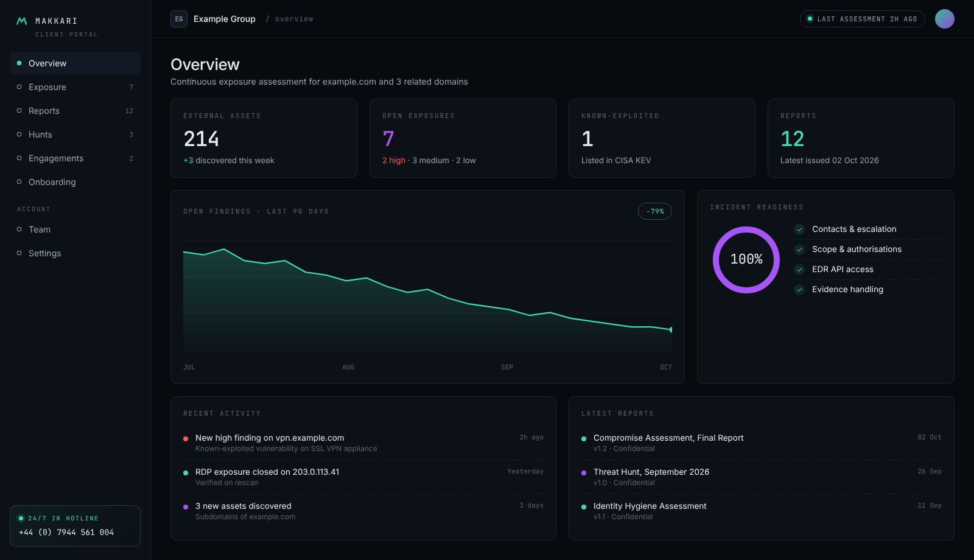Screen dimensions: 974x560
Task: Open the Known-Exploited card
Action: click(662, 138)
